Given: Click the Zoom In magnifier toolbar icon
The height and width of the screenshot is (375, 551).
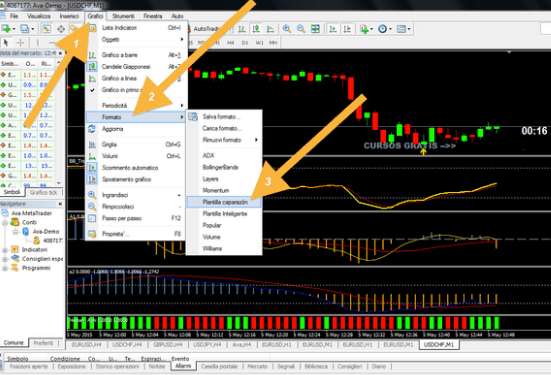Looking at the screenshot, I should pyautogui.click(x=287, y=29).
